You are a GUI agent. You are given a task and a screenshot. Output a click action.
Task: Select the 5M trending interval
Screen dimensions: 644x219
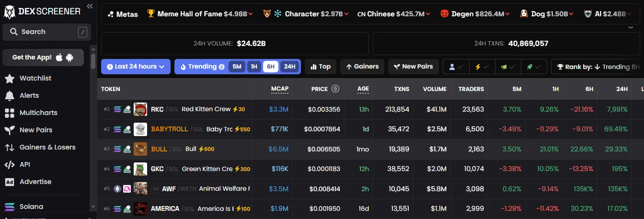237,67
